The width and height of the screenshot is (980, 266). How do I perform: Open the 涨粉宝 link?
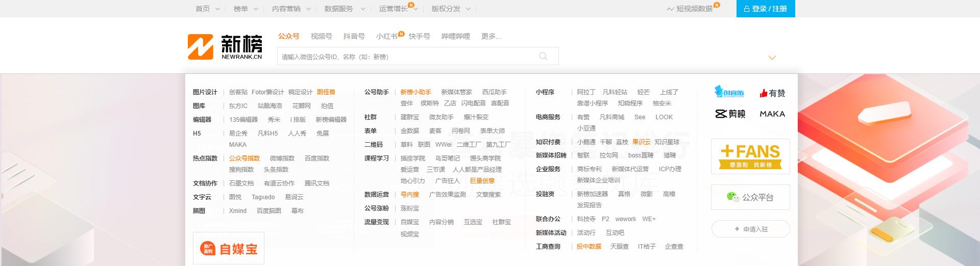coord(410,208)
